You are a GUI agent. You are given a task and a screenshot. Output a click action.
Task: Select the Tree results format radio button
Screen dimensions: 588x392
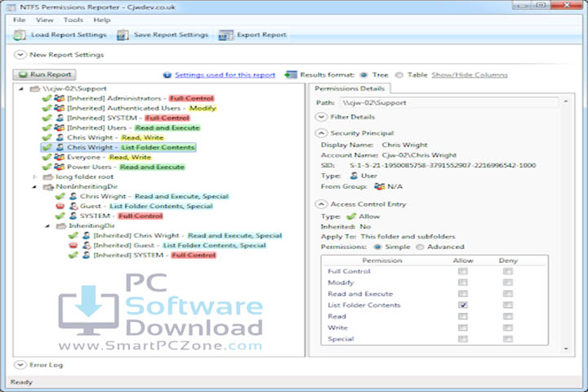point(363,75)
